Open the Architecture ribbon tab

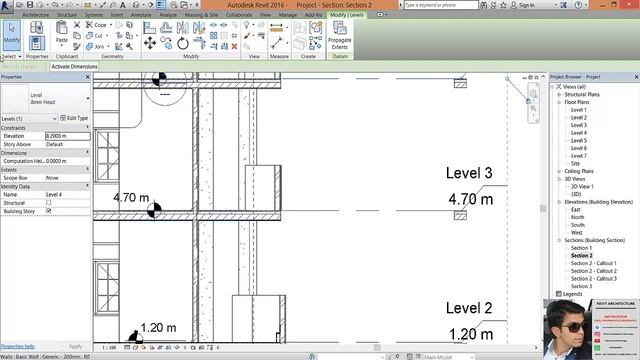(36, 15)
